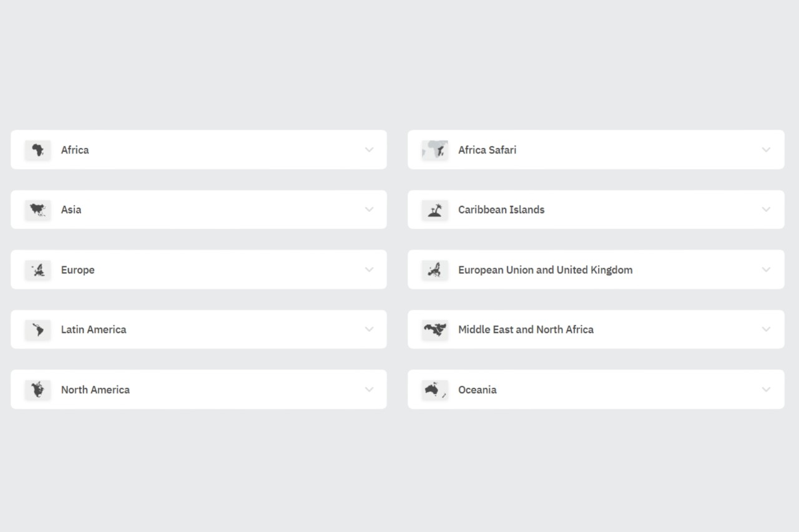Open the European Union and United Kingdom label
The width and height of the screenshot is (799, 532).
[545, 270]
